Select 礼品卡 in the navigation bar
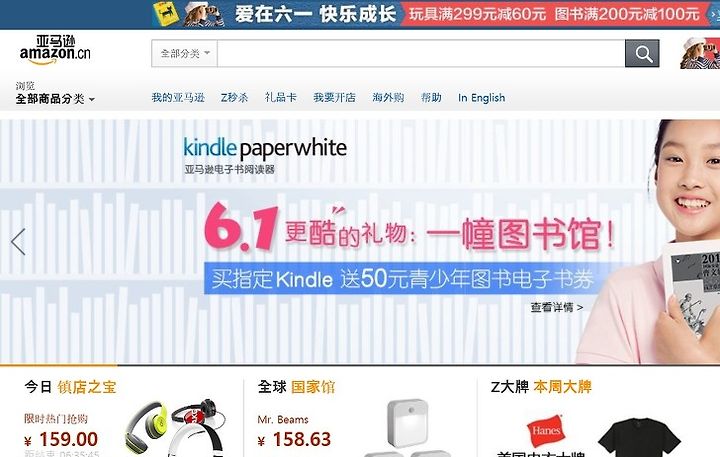The image size is (720, 457). point(281,97)
